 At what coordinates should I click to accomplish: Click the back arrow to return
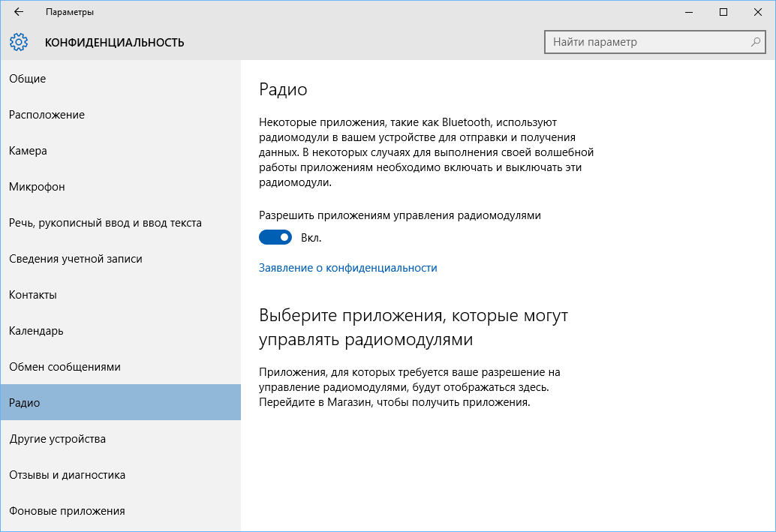18,12
